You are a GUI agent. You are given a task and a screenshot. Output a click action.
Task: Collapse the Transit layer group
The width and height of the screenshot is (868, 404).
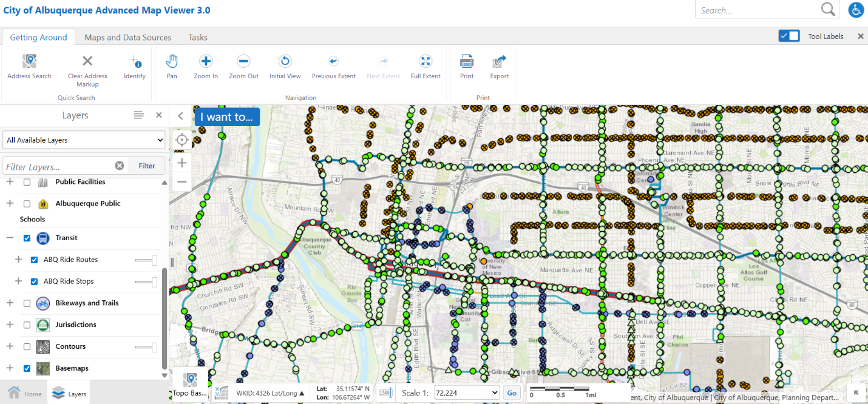click(x=10, y=238)
